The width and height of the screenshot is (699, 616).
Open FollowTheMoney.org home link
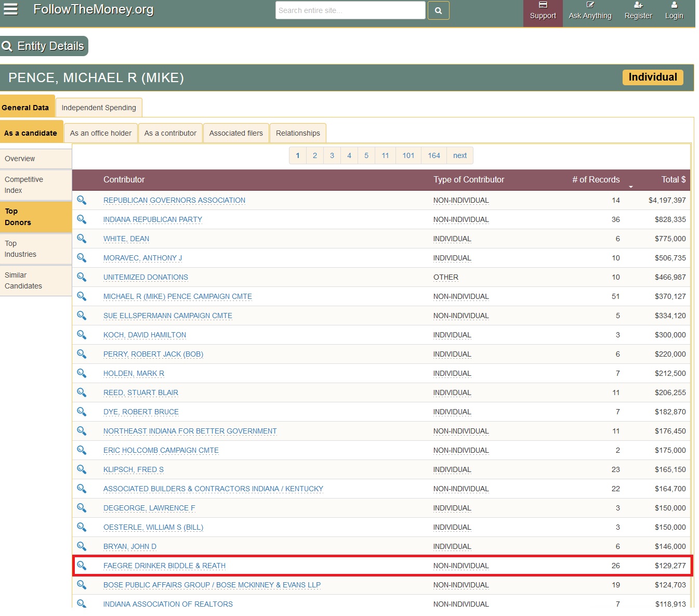click(x=94, y=9)
